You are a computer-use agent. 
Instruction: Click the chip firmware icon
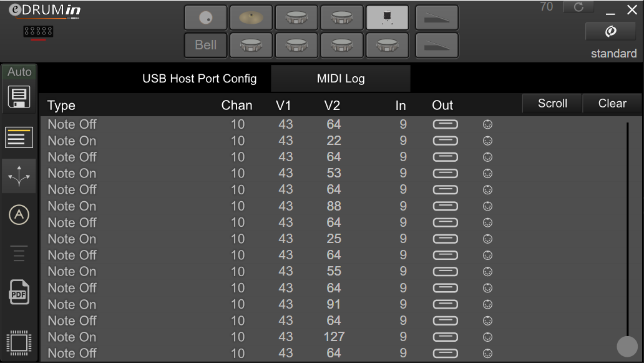point(19,342)
